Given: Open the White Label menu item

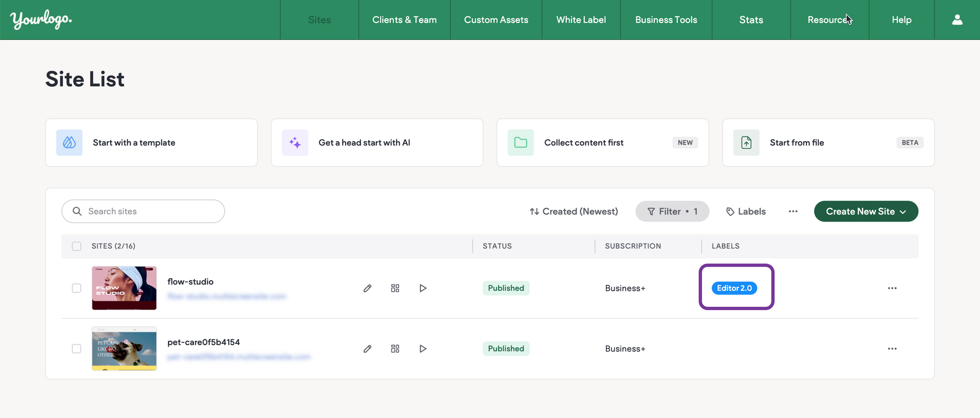Looking at the screenshot, I should 581,20.
